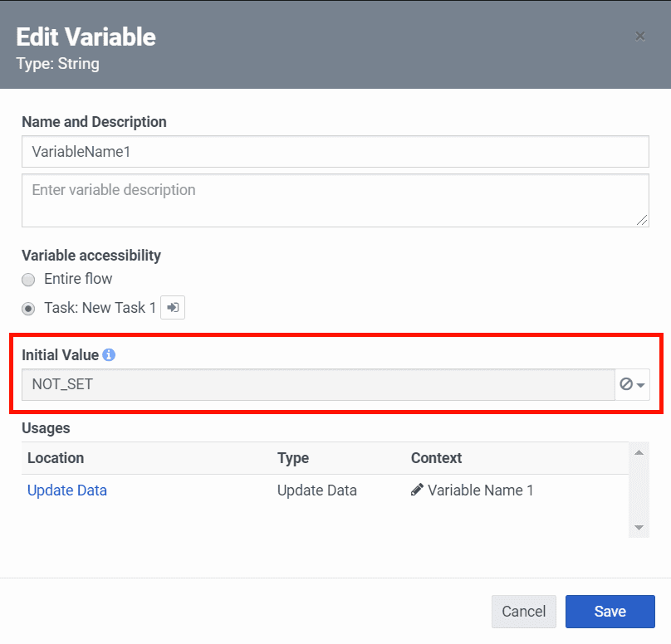Click the pencil icon next to Variable Name 1

click(417, 490)
